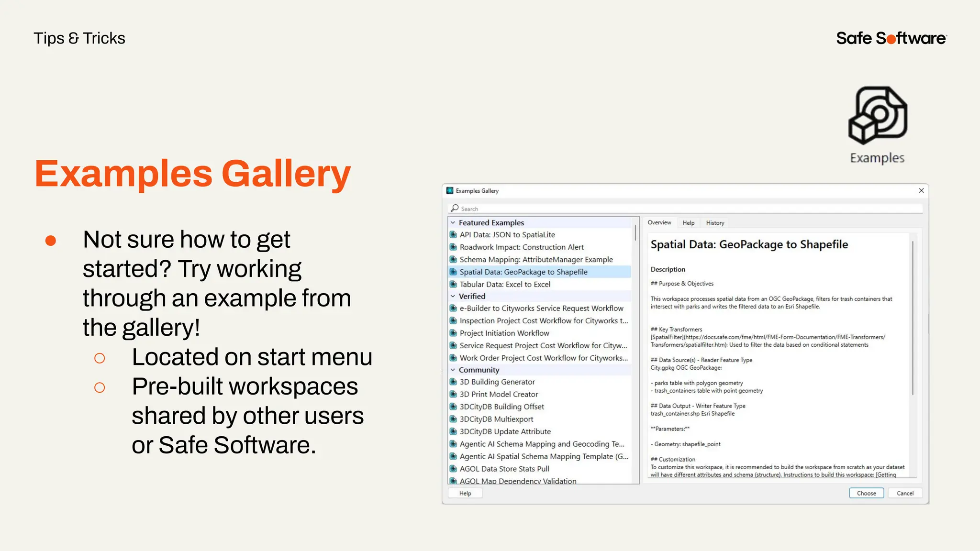Click the workspace icon next to 3D Building Generator
The width and height of the screenshot is (980, 551).
(453, 382)
